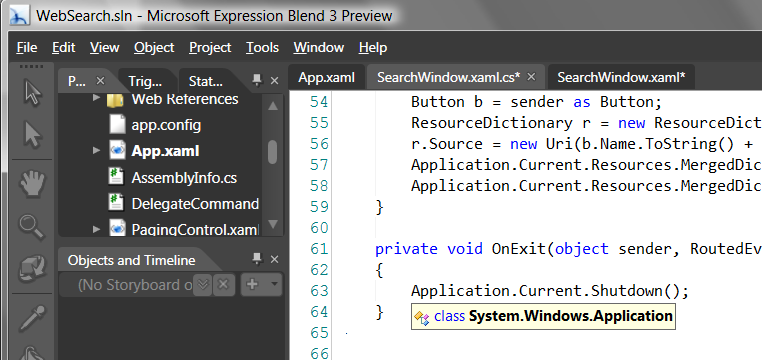Click the DelegateCommand file icon
This screenshot has height=360, width=762.
coord(117,203)
